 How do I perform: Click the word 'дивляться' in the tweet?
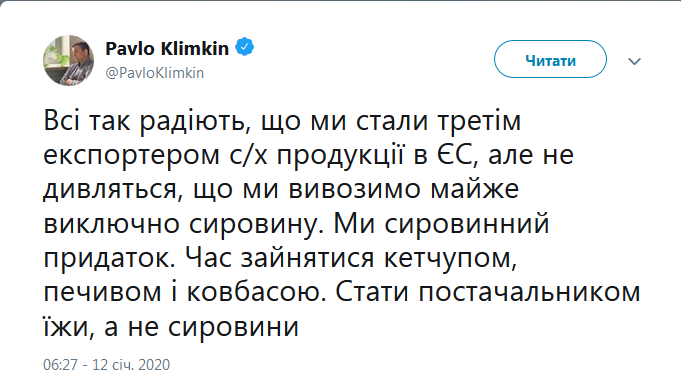(110, 190)
